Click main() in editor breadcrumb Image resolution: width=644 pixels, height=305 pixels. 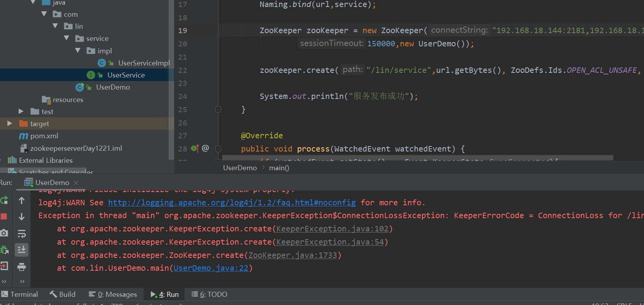coord(279,168)
